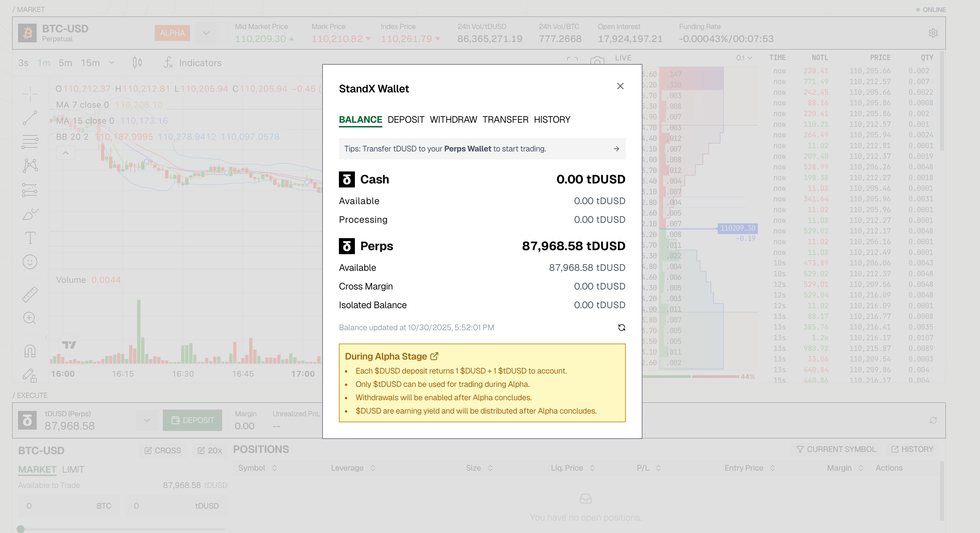This screenshot has height=533, width=980.
Task: Toggle the CURRENT SYMBOL filter
Action: 836,449
